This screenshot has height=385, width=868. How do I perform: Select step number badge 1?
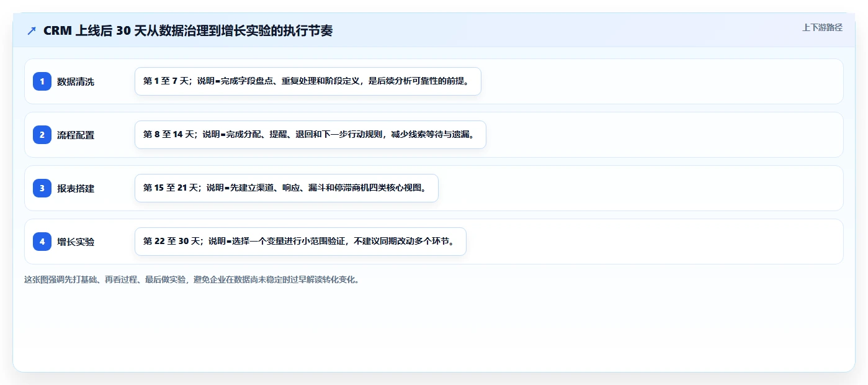tap(42, 81)
